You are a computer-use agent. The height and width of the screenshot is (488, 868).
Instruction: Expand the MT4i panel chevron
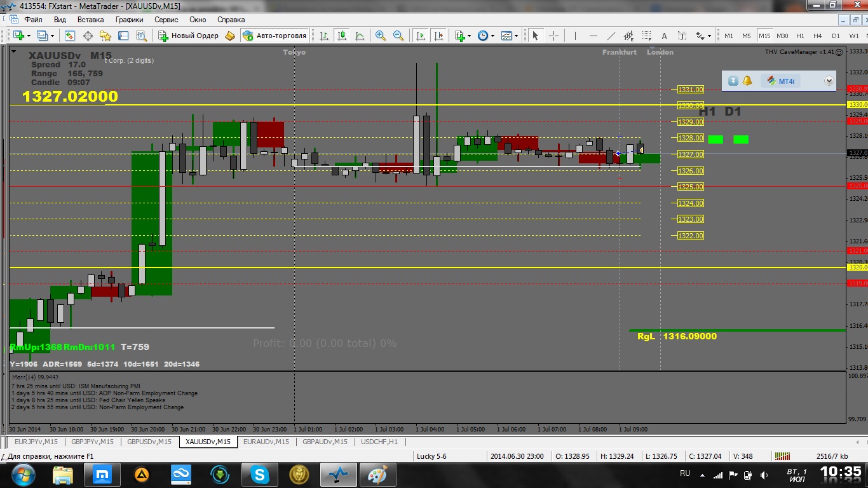pyautogui.click(x=829, y=81)
